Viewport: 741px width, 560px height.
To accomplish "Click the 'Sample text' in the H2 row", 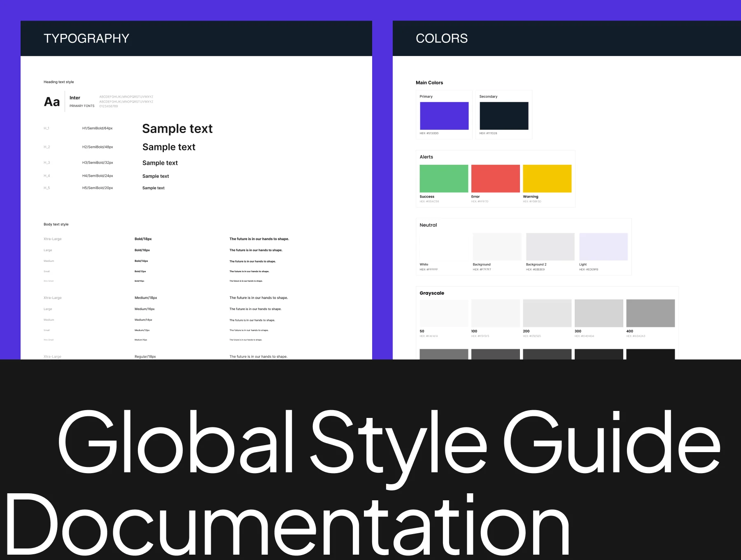I will (169, 147).
